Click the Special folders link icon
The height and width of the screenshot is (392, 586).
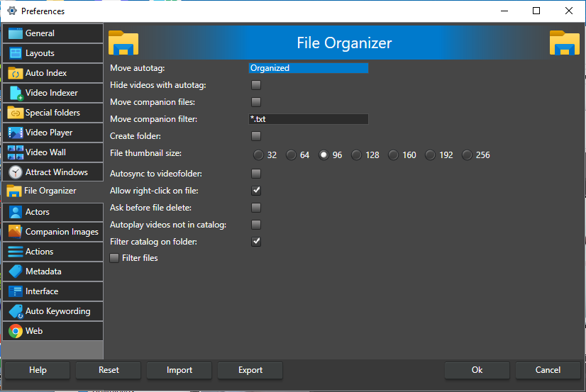(16, 113)
